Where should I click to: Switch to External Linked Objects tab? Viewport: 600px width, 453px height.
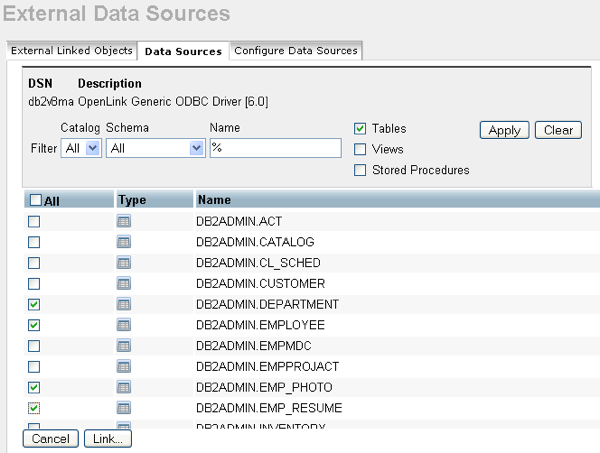[70, 51]
